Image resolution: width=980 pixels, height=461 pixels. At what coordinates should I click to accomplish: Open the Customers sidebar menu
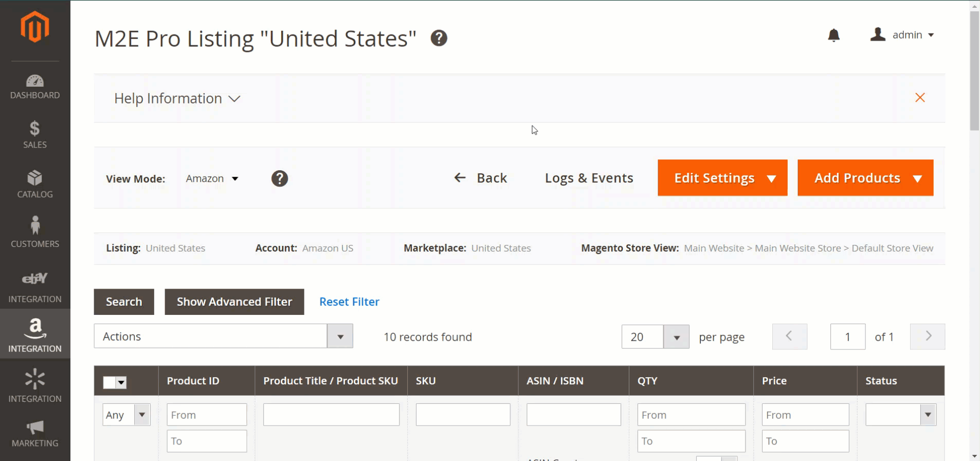tap(35, 232)
